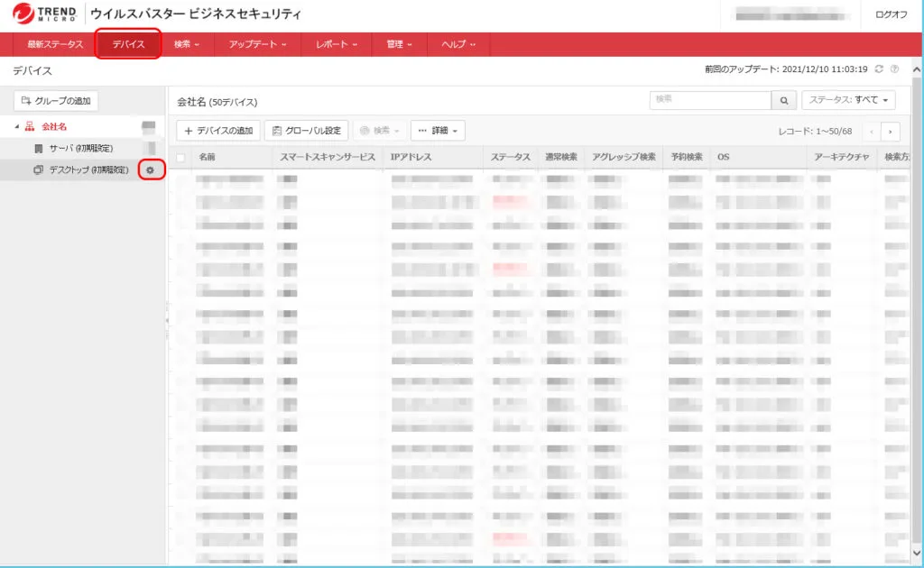This screenshot has height=568, width=924.
Task: Go to previous records page
Action: pyautogui.click(x=872, y=132)
